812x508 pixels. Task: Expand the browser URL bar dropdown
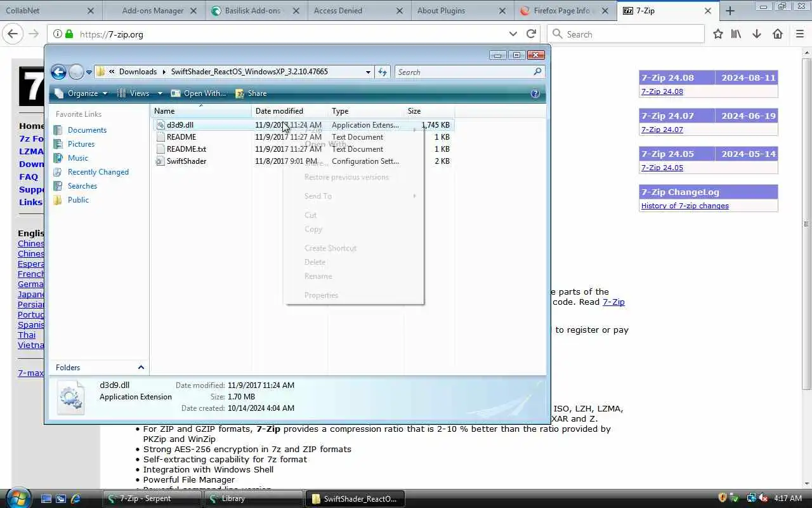point(513,34)
